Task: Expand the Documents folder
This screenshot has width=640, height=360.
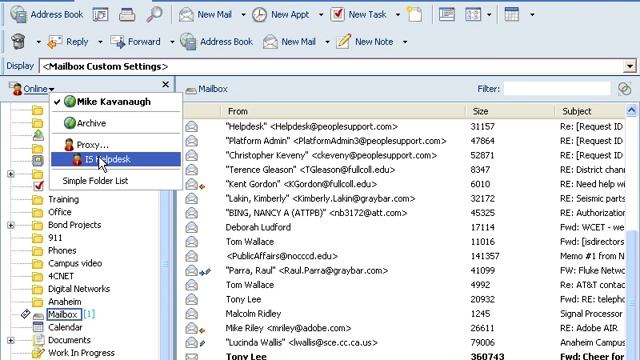Action: [x=11, y=340]
